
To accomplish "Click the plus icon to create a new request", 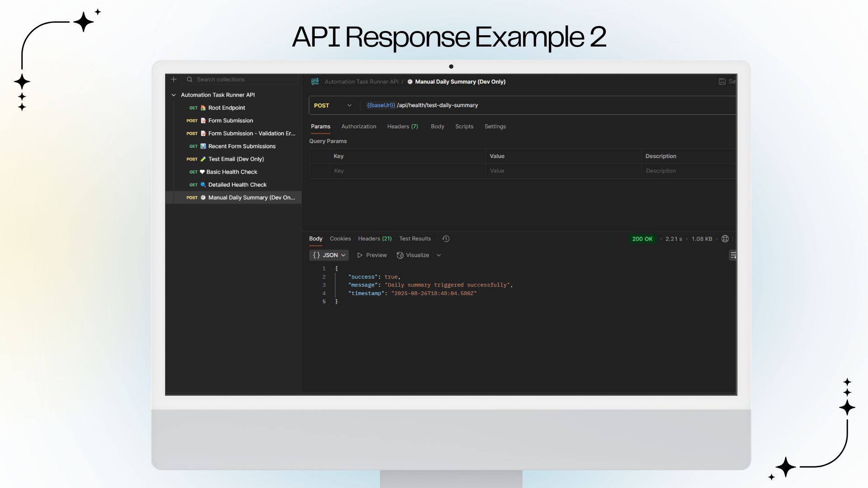I will pyautogui.click(x=174, y=80).
